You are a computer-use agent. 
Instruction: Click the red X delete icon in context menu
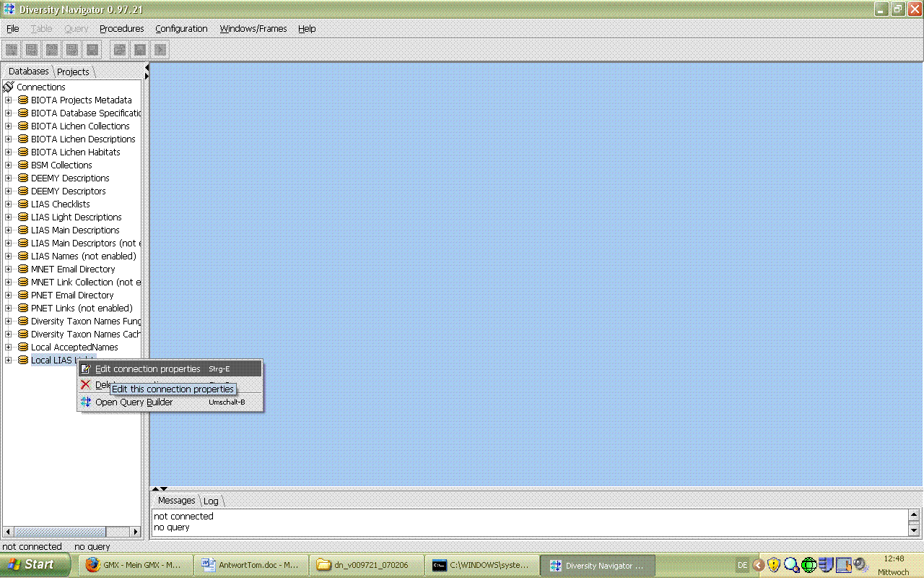tap(86, 385)
